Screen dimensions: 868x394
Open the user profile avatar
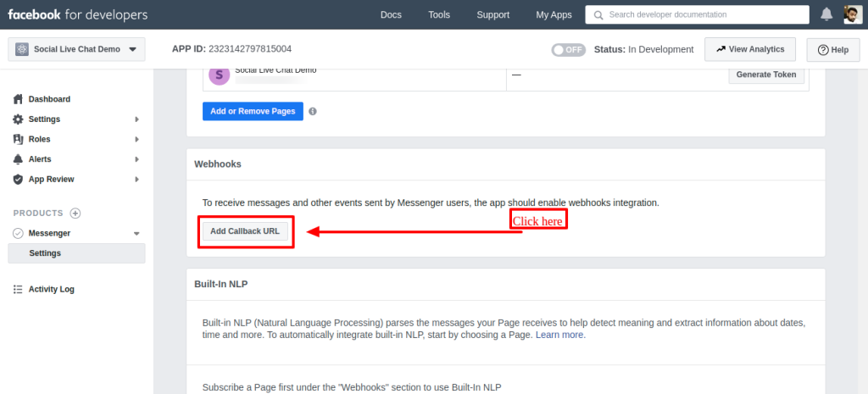tap(853, 15)
